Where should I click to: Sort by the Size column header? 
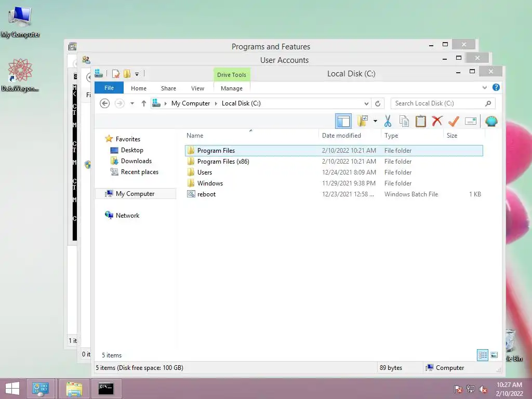coord(452,136)
